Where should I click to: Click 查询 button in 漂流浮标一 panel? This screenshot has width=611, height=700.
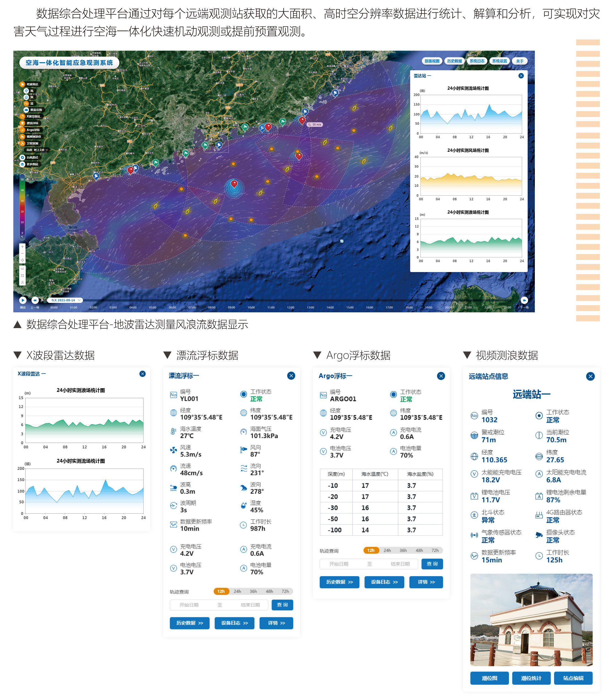pos(282,605)
